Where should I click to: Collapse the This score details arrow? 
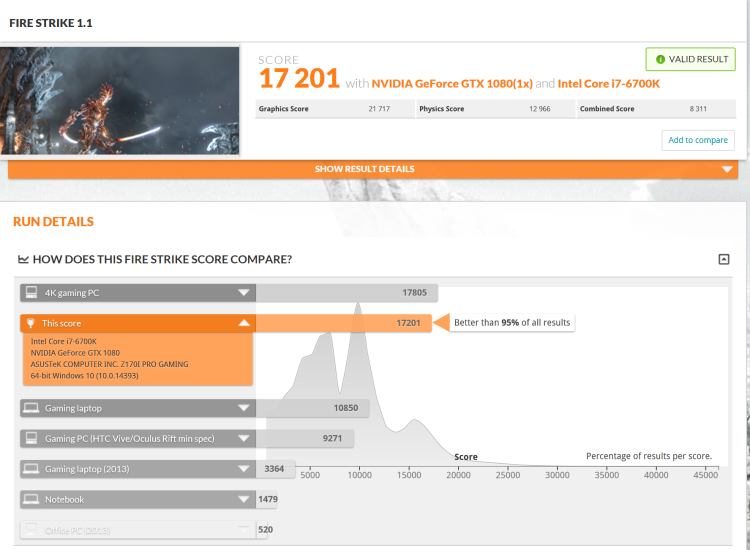click(x=244, y=323)
